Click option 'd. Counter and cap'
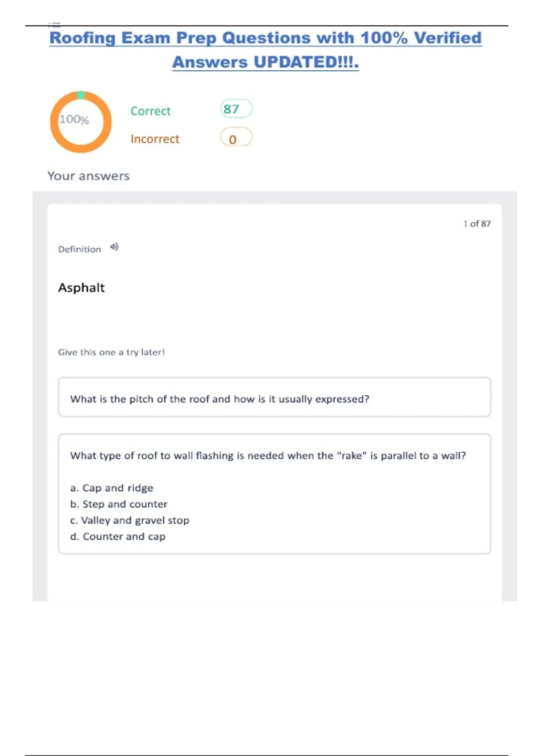The width and height of the screenshot is (534, 756). click(x=118, y=536)
